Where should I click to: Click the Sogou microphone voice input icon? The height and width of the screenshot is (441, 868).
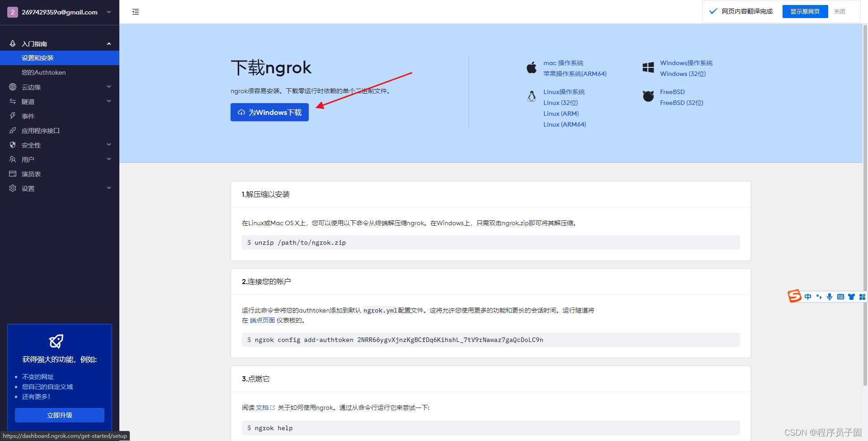pyautogui.click(x=830, y=297)
